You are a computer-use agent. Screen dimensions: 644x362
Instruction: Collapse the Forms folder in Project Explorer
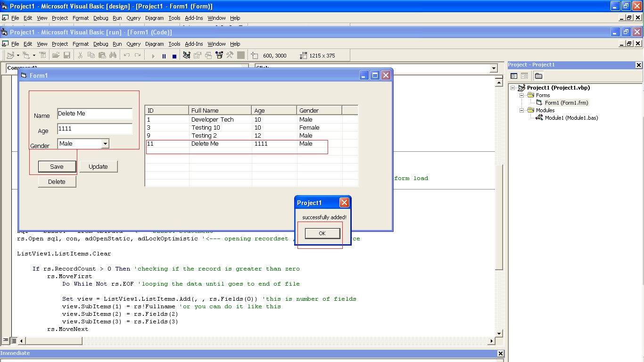521,95
